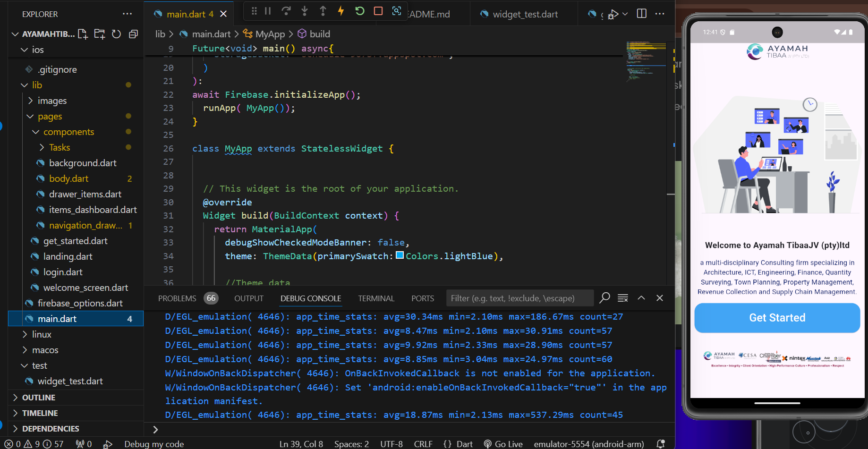
Task: Close the main.dart editor tab
Action: point(223,14)
